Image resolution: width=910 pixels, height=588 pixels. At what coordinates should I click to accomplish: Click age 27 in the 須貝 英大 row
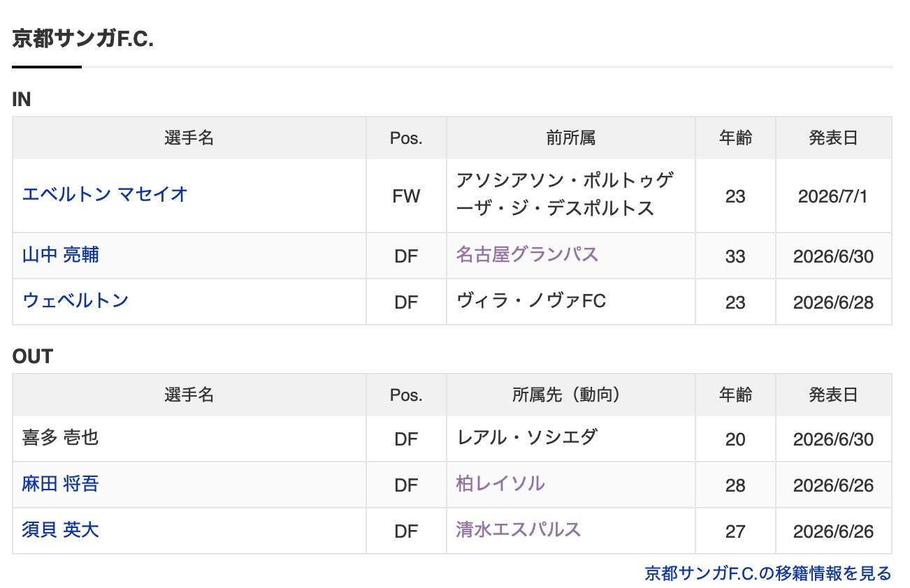(735, 531)
